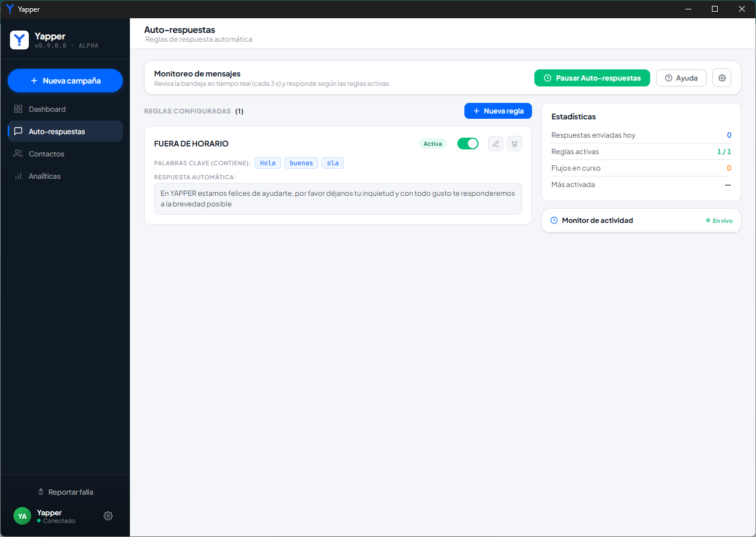Viewport: 756px width, 537px height.
Task: Click Reportar falla link
Action: tap(65, 492)
